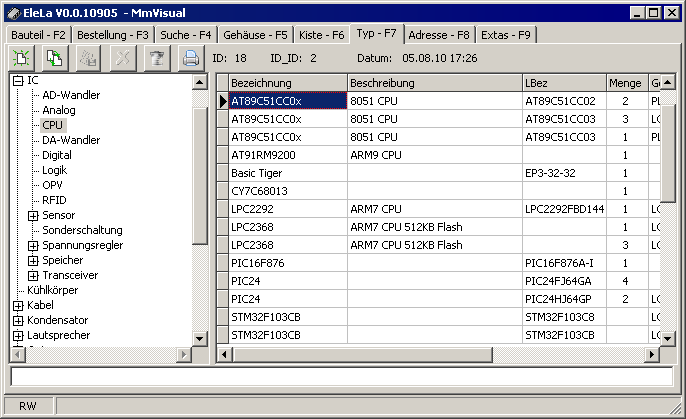Expand the Sensor tree node

coord(33,216)
